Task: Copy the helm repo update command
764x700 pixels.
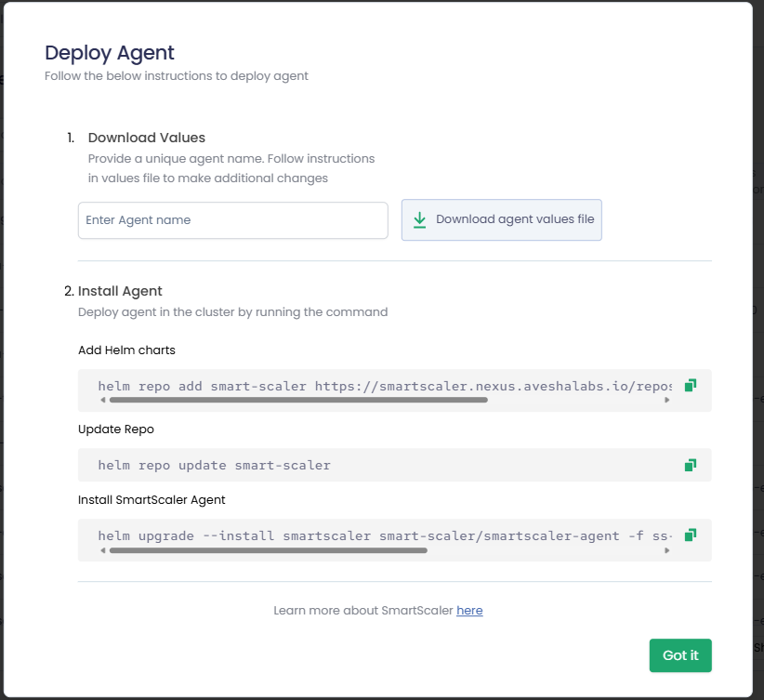Action: click(691, 465)
